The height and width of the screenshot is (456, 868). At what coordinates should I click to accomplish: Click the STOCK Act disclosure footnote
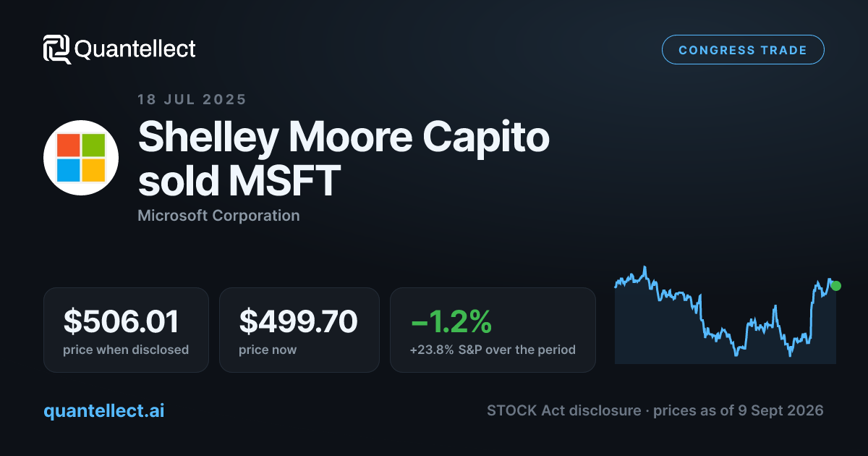[x=655, y=410]
